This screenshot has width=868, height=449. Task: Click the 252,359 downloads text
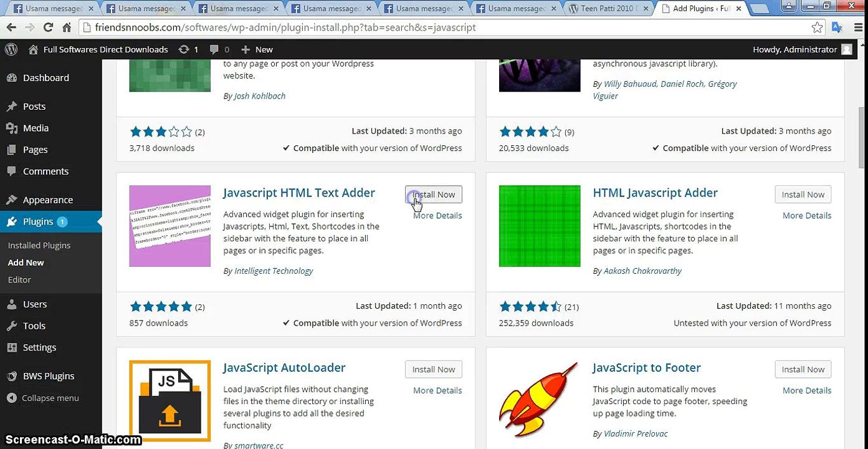pyautogui.click(x=536, y=323)
